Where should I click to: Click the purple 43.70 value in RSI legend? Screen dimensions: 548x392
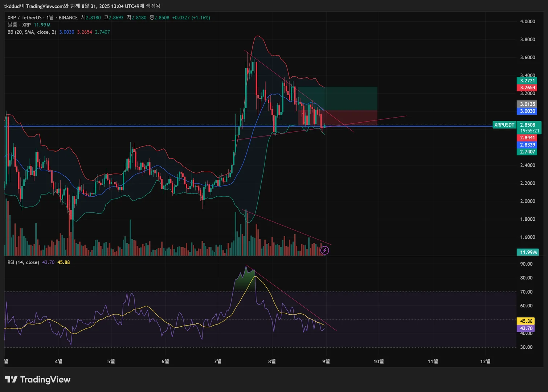coord(48,262)
